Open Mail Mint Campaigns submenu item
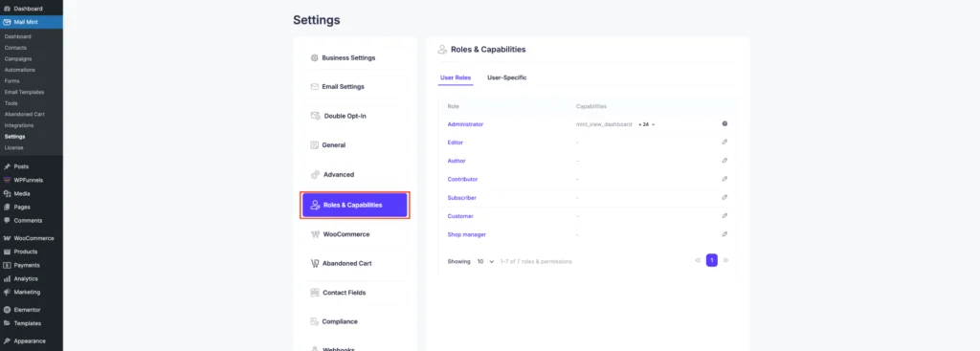Screen dimensions: 980x351 [x=18, y=58]
